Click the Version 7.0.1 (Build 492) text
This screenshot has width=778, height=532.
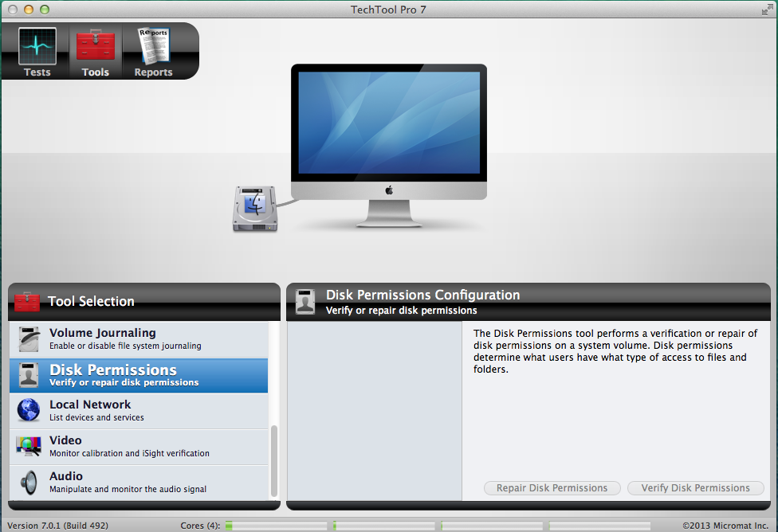pos(57,526)
